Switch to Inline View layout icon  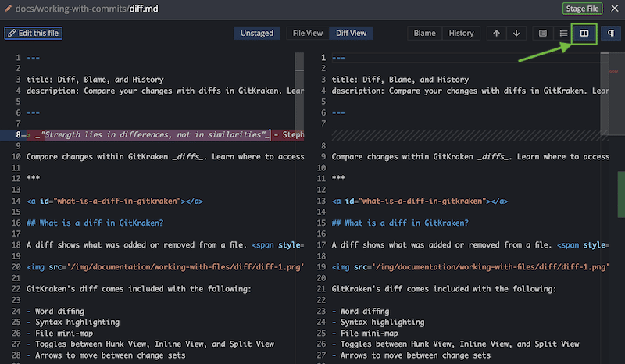[x=563, y=33]
